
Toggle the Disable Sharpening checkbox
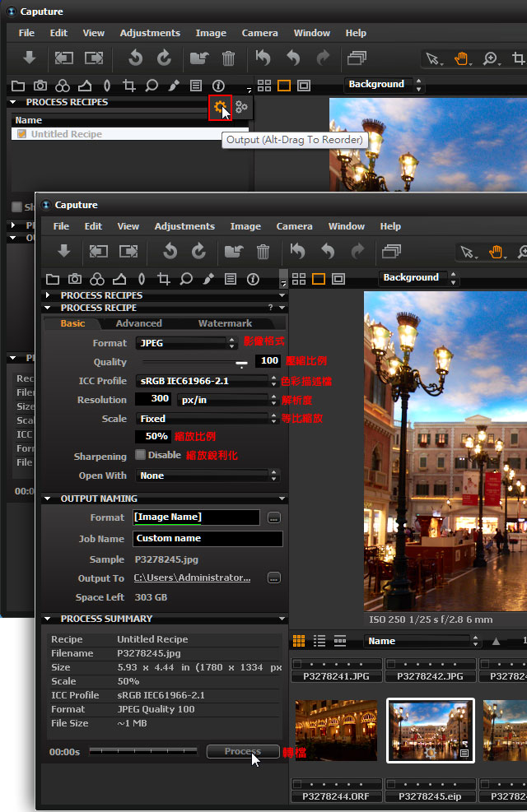coord(141,455)
